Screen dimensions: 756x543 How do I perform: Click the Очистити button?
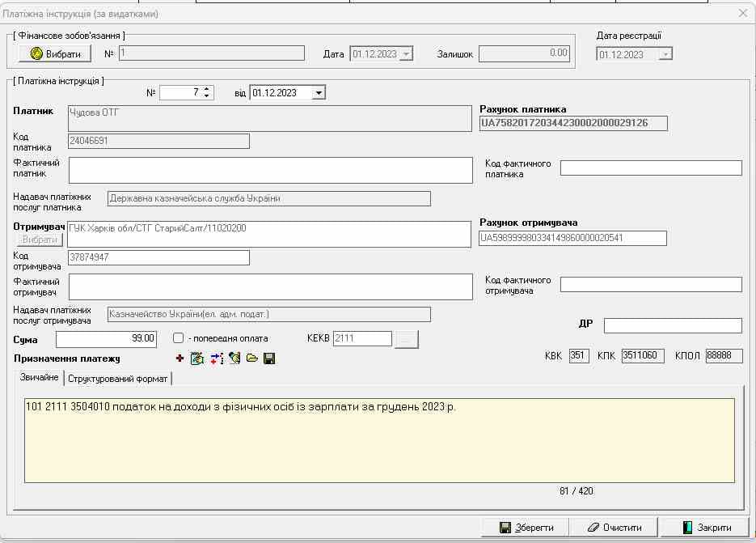tap(615, 528)
